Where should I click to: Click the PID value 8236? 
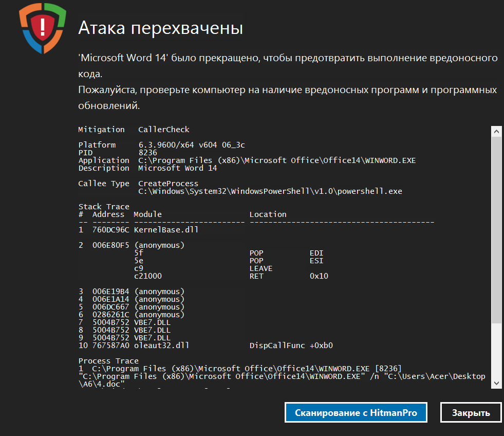tap(148, 153)
